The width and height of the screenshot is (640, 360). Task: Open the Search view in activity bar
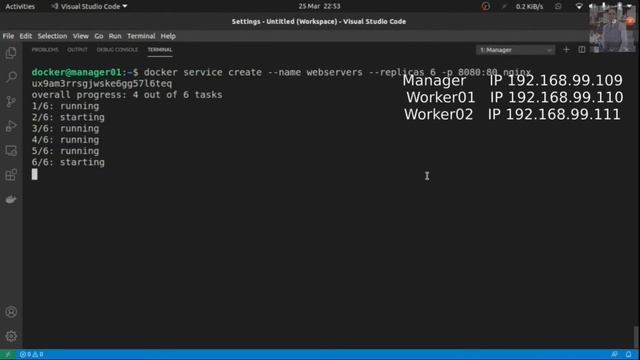11,77
